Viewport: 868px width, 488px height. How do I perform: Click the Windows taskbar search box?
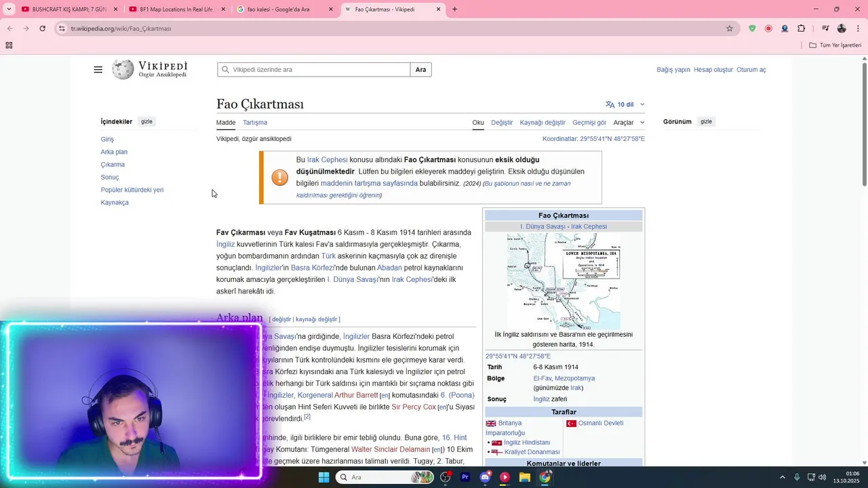[x=385, y=477]
